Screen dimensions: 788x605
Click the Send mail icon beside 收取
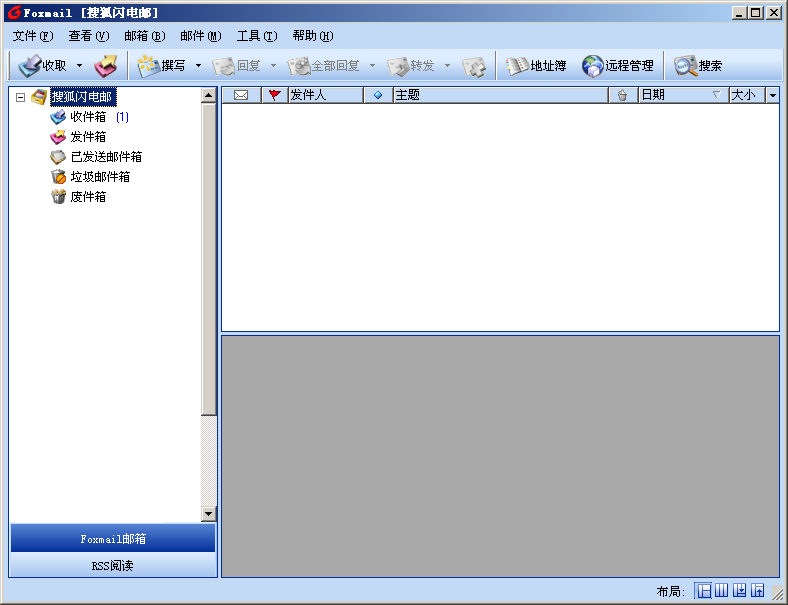tap(106, 66)
